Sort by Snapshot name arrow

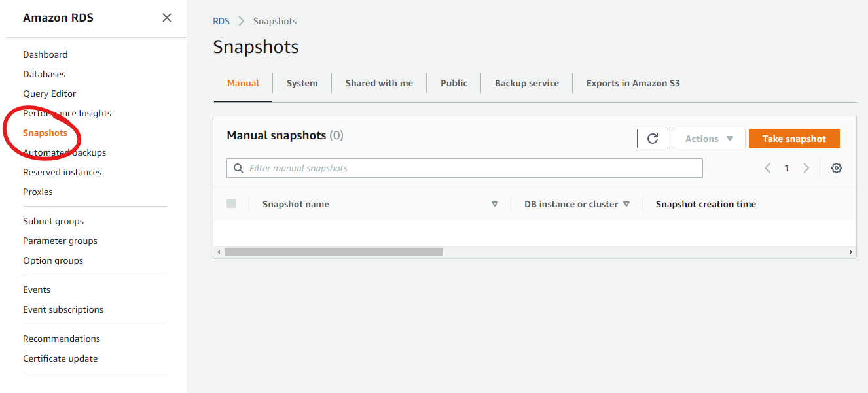(495, 204)
